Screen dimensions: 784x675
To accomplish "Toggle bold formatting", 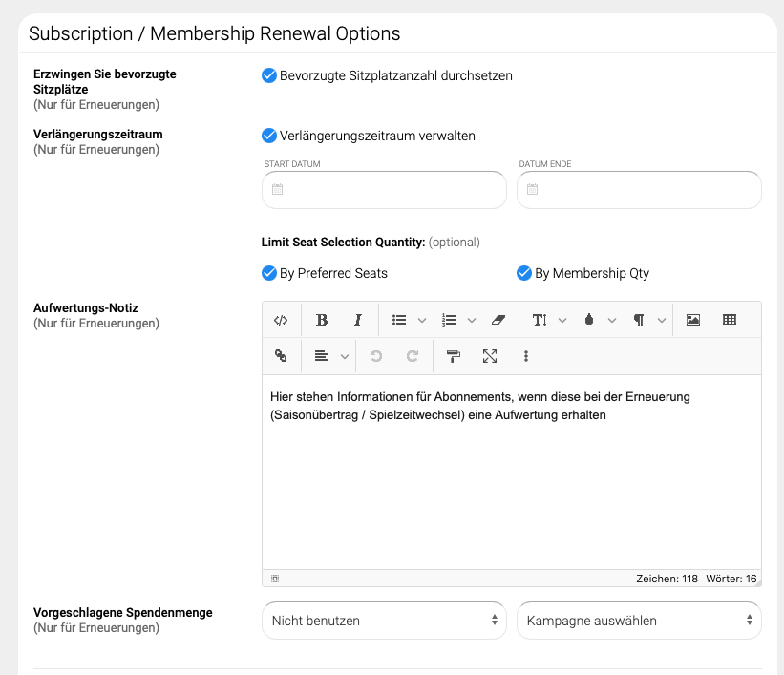I will click(322, 320).
